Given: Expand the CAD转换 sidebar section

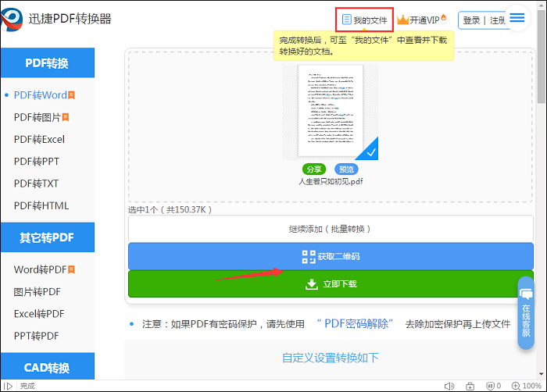Looking at the screenshot, I should pos(47,367).
